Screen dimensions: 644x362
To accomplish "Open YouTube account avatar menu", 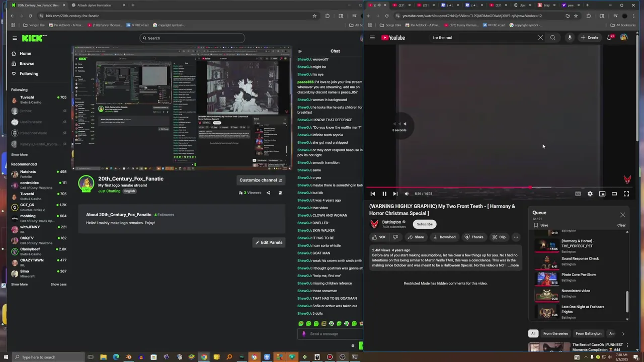I will pyautogui.click(x=624, y=38).
